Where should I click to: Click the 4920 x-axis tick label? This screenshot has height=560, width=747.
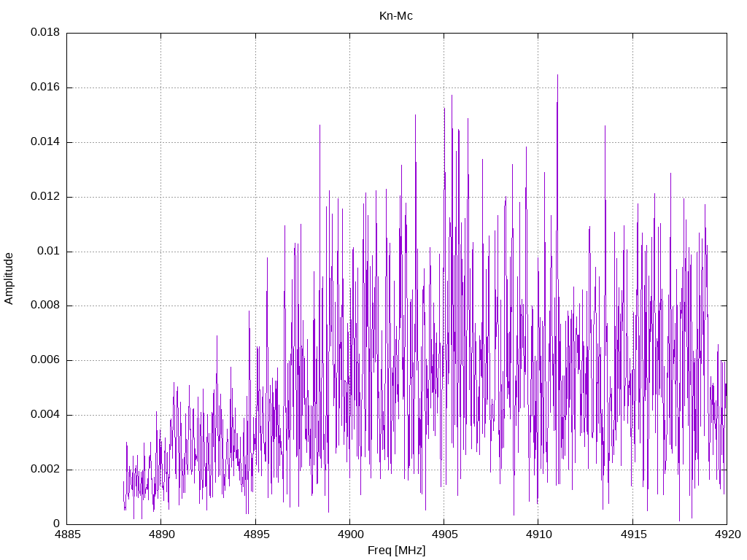click(x=727, y=534)
